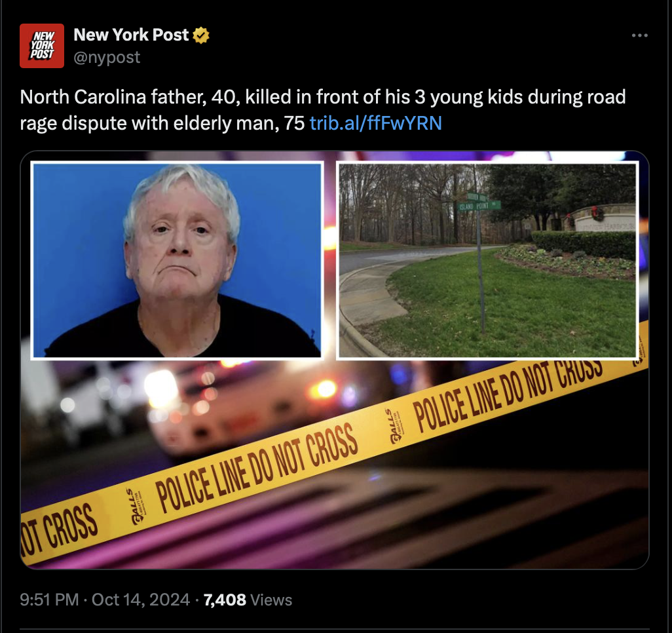This screenshot has height=633, width=672.
Task: Click the 'POLICE LINE DO NOT CROSS' center text
Action: tap(257, 469)
